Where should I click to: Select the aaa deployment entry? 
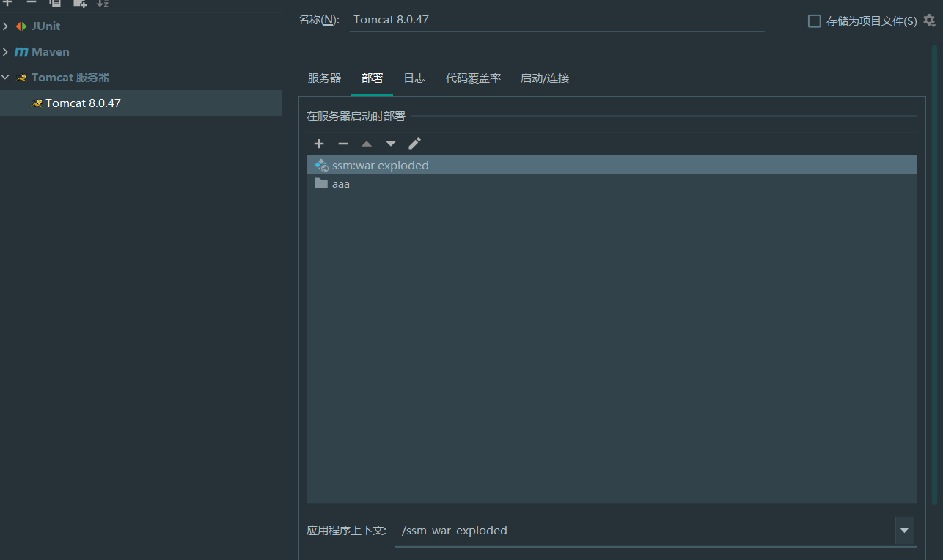(612, 183)
